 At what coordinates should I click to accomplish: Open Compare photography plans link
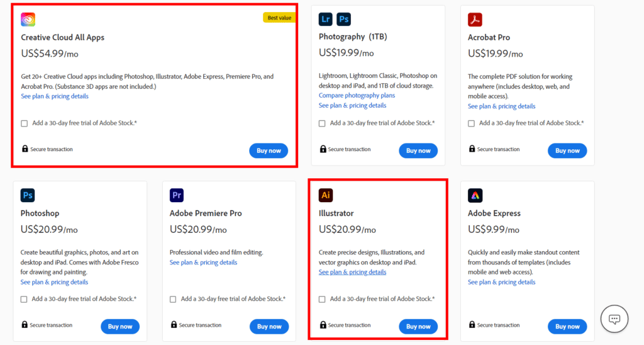(x=357, y=96)
